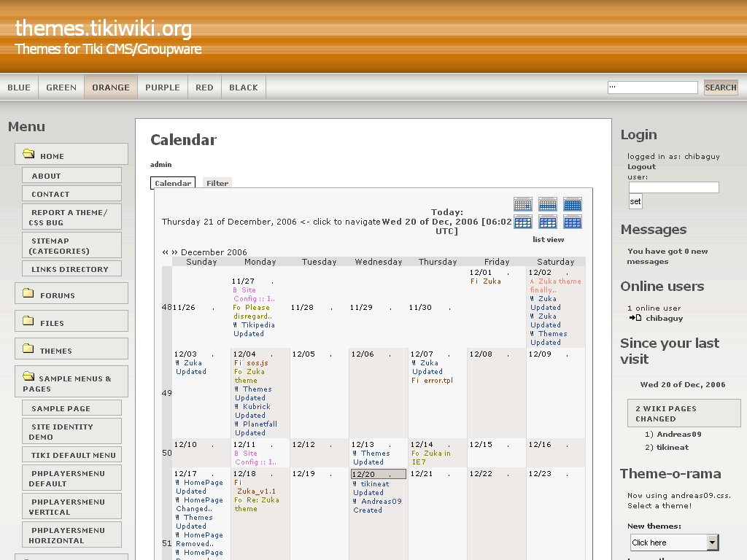Image resolution: width=747 pixels, height=560 pixels.
Task: Select the Purple theme tab
Action: tap(162, 87)
